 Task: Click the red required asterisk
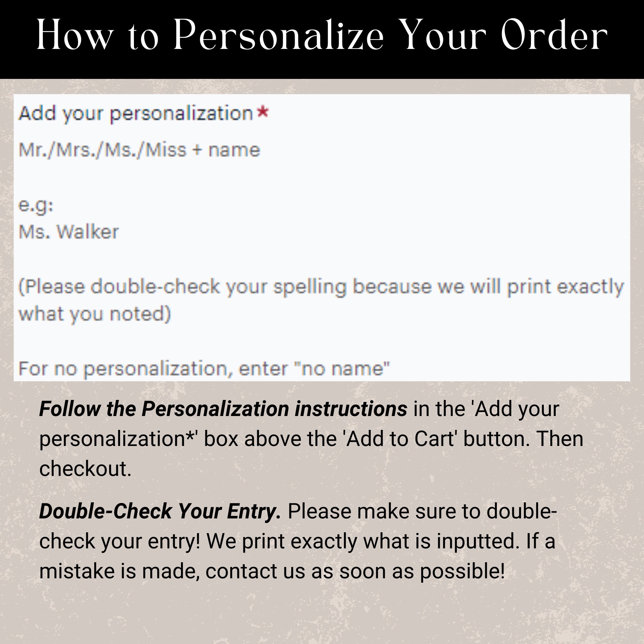(263, 112)
